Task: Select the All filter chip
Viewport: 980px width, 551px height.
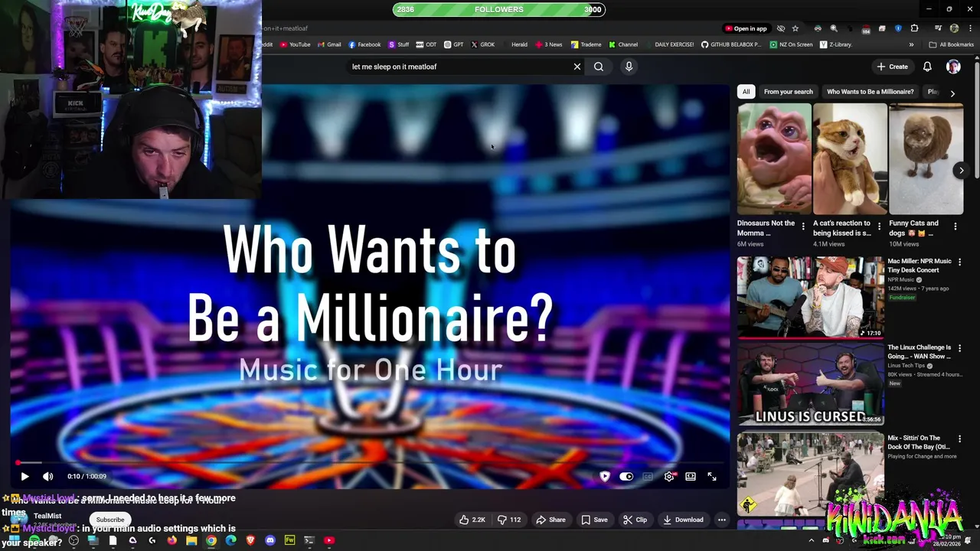Action: tap(746, 92)
